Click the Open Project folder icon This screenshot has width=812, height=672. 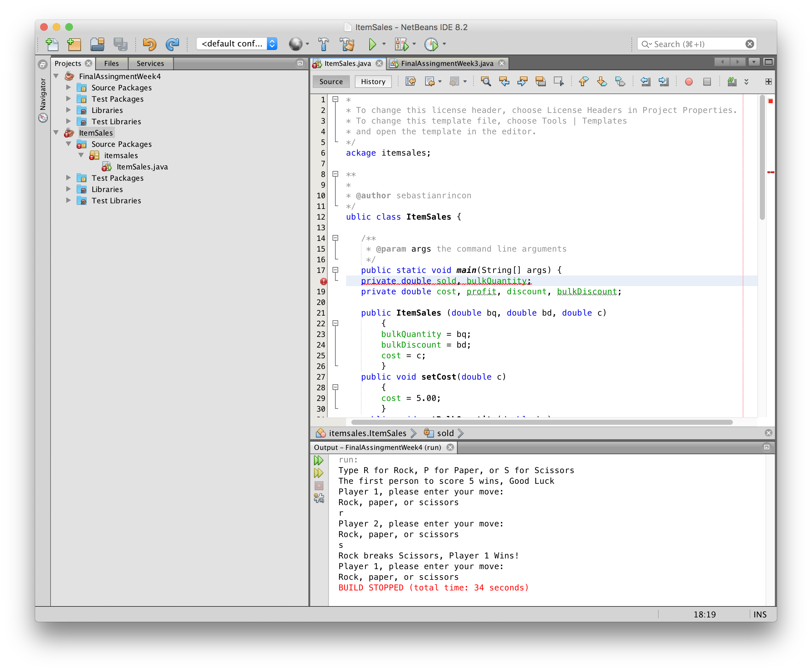point(97,44)
